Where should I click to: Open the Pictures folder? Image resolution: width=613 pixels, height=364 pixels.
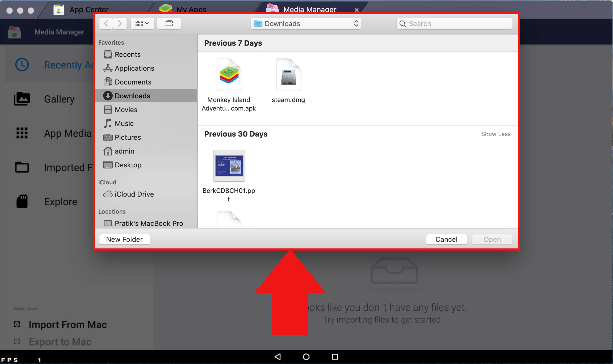128,137
